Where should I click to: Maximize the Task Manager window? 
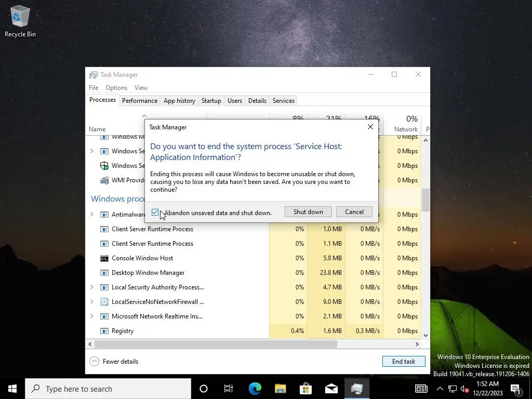pyautogui.click(x=394, y=74)
